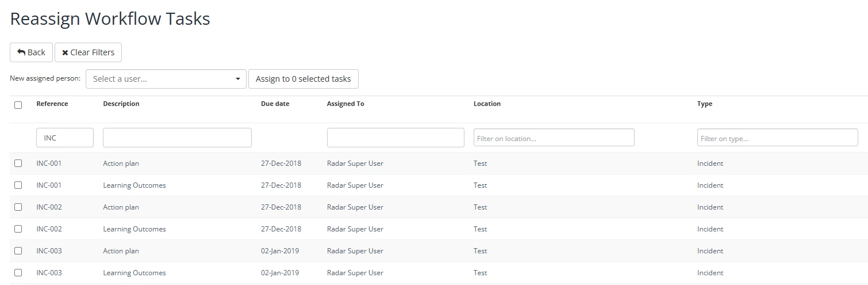Click the New assigned person label
Screen dimensions: 868x285
(45, 78)
